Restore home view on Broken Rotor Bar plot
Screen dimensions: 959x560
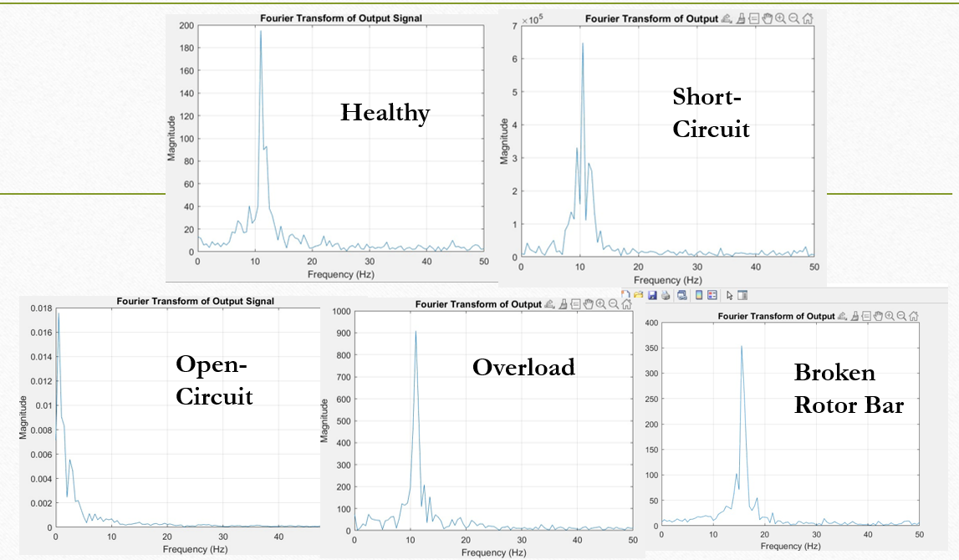(x=914, y=316)
